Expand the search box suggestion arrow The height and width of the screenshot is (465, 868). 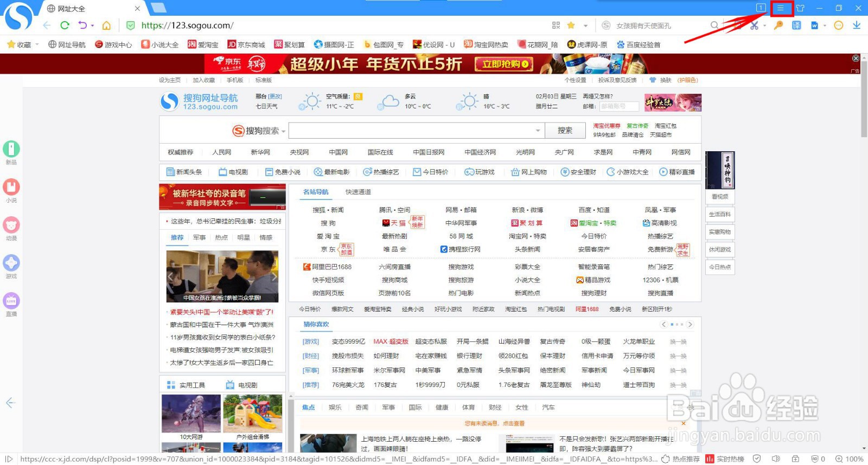538,131
